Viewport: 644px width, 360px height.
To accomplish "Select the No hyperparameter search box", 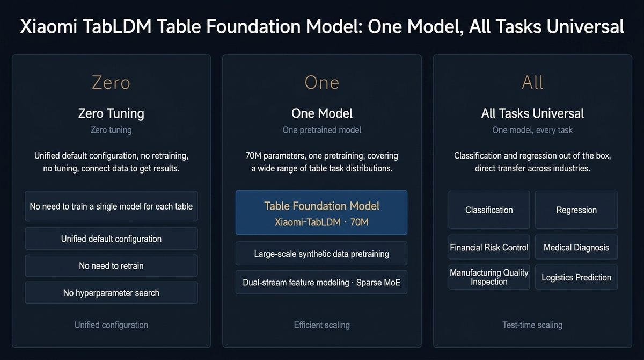I will coord(111,293).
